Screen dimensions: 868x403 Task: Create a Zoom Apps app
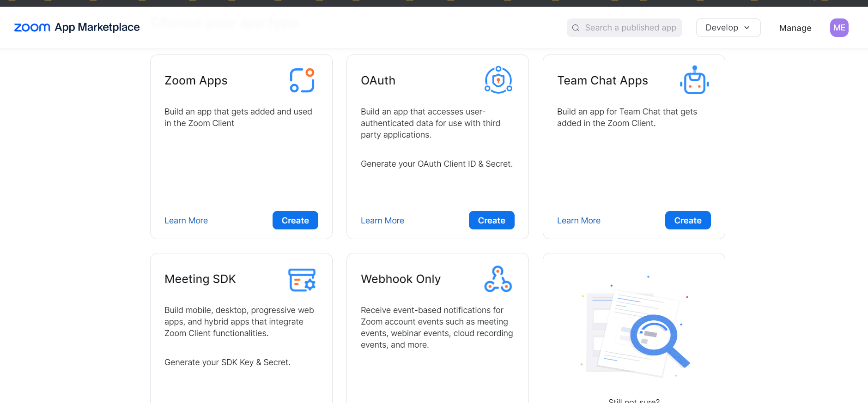click(x=295, y=220)
